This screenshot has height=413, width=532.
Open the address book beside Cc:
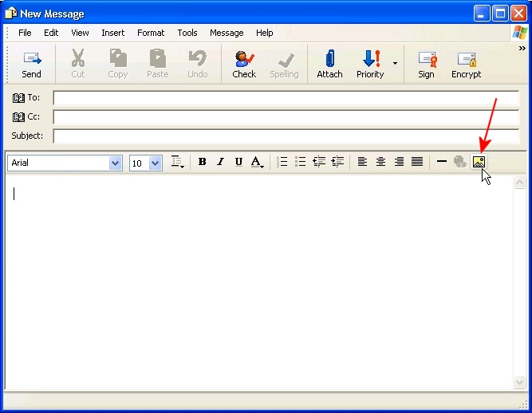click(x=18, y=117)
